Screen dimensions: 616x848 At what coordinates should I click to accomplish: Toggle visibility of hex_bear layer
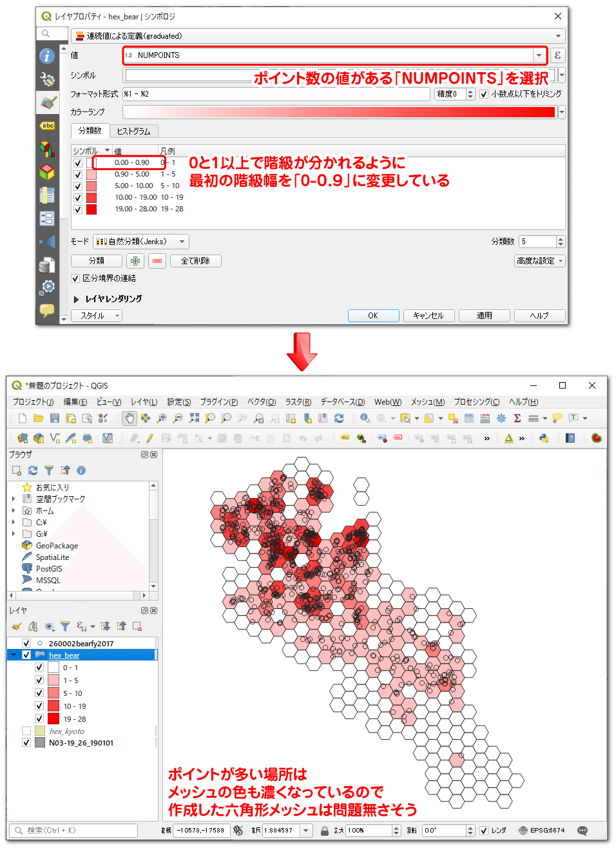(26, 655)
